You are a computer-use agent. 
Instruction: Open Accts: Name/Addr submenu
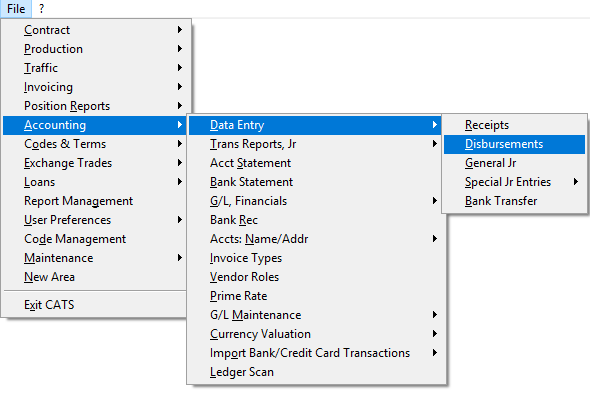click(316, 239)
